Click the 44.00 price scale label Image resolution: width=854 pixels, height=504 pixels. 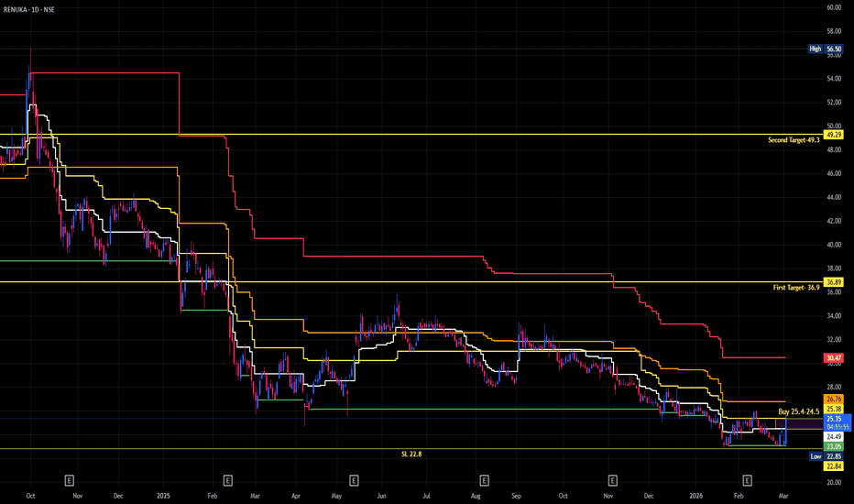point(834,197)
